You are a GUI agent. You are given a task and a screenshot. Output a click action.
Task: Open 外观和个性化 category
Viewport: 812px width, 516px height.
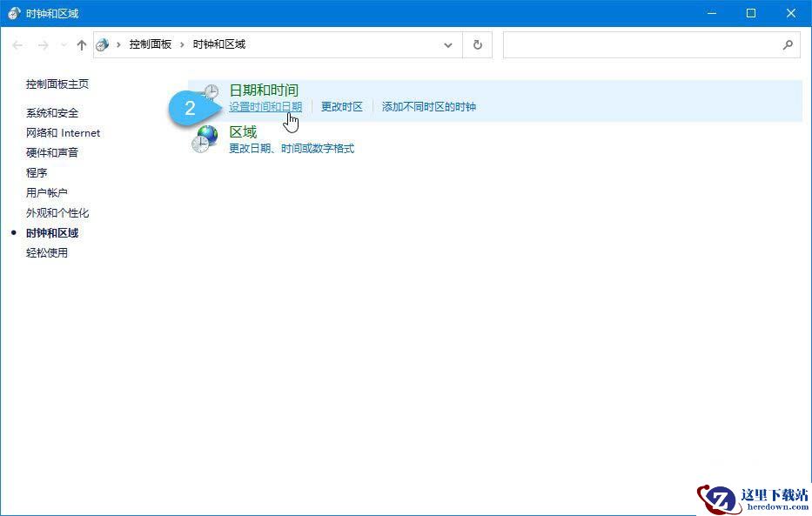[x=57, y=212]
